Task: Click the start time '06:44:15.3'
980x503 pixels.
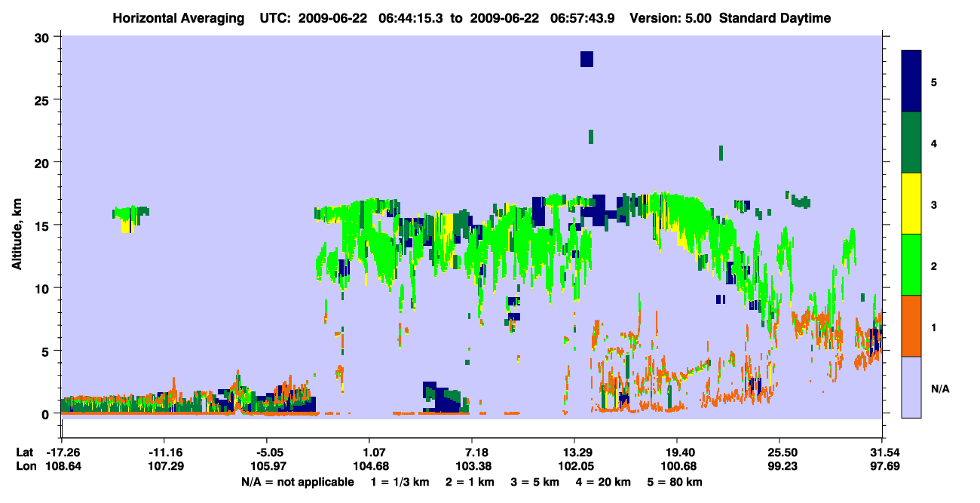Action: point(409,18)
